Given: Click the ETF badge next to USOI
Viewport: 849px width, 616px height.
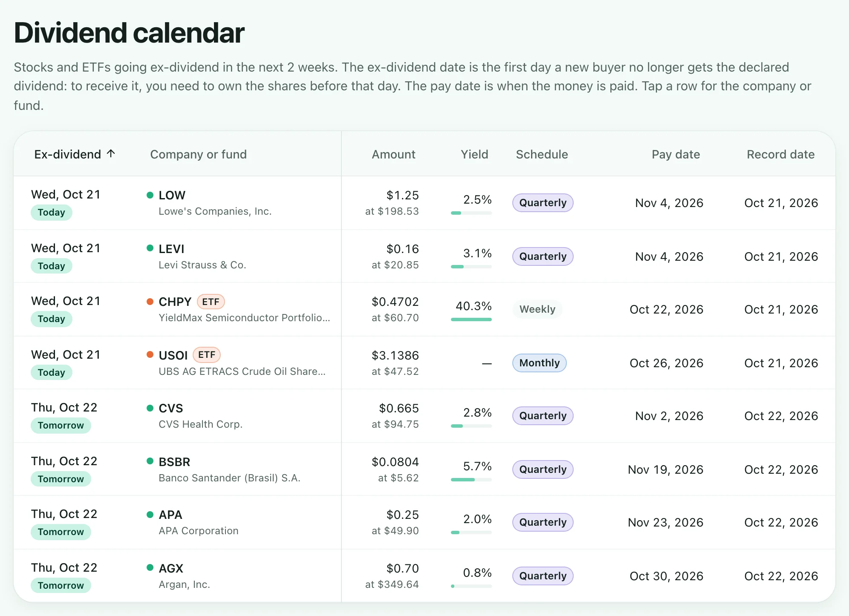Looking at the screenshot, I should 207,354.
